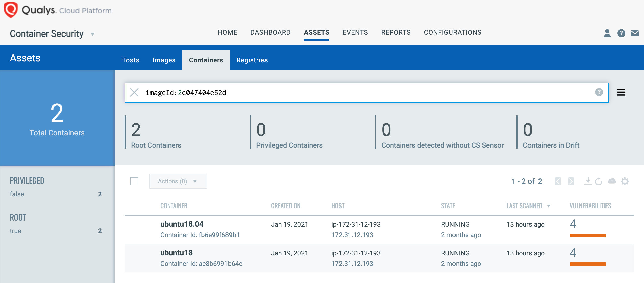Image resolution: width=644 pixels, height=283 pixels.
Task: Click the download icon in table toolbar
Action: point(588,181)
